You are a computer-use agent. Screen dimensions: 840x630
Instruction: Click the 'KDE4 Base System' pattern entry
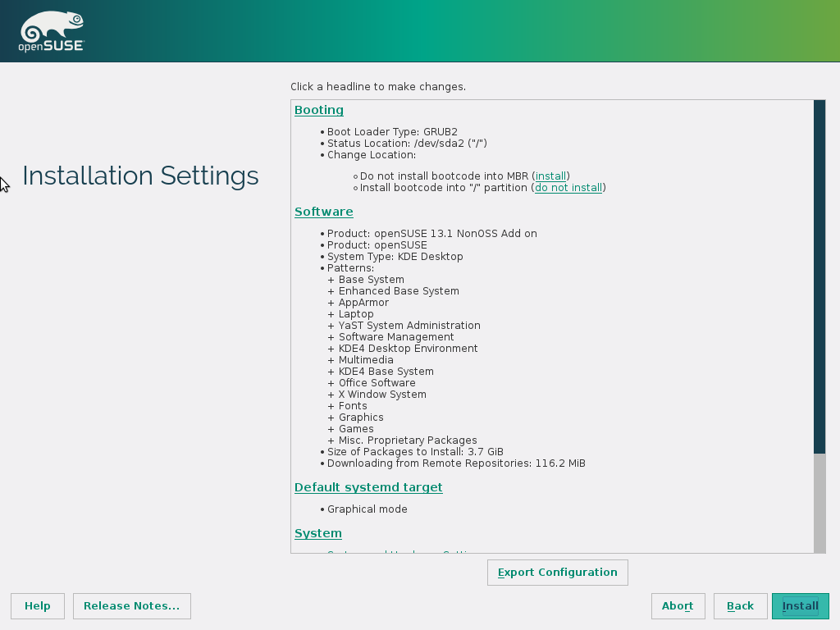coord(386,372)
